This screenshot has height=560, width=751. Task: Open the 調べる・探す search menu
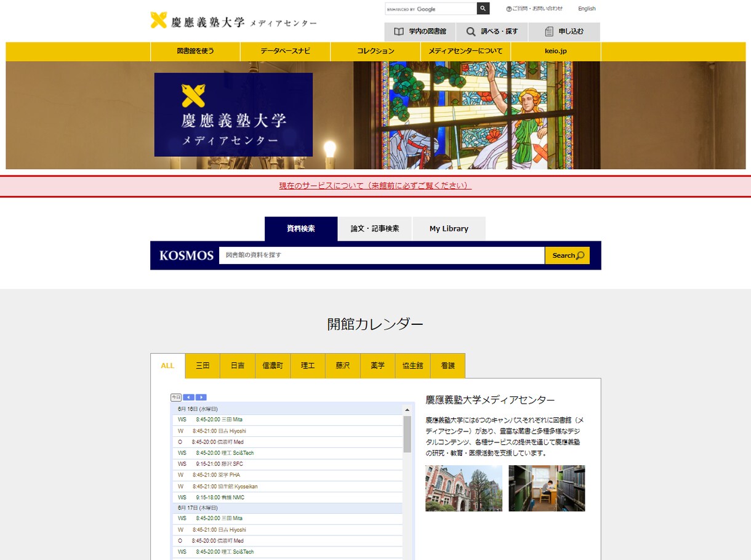coord(492,31)
